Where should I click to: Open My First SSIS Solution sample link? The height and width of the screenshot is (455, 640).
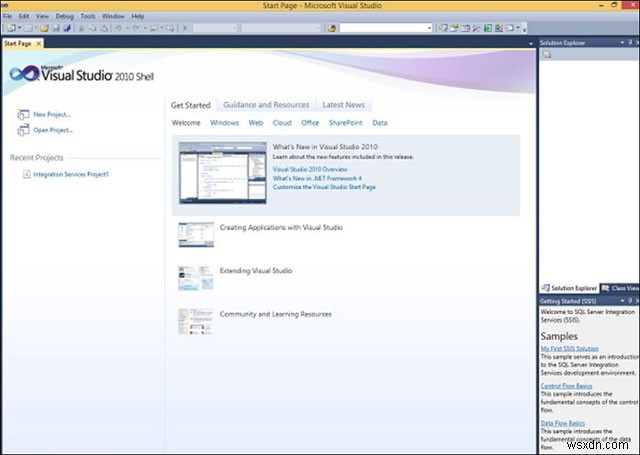coord(569,348)
